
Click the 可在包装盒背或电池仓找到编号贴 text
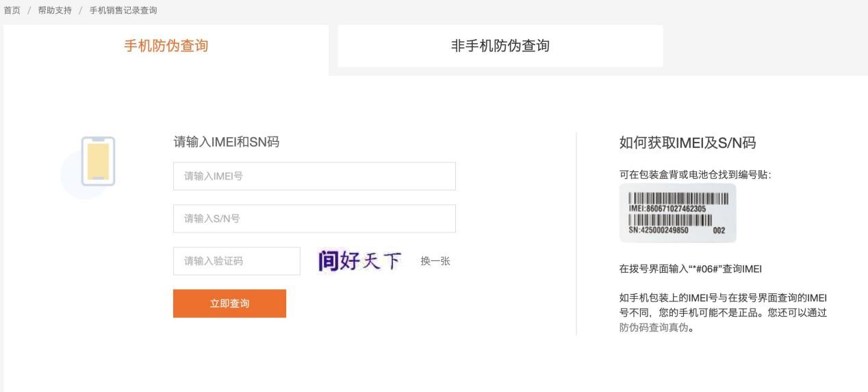click(695, 175)
